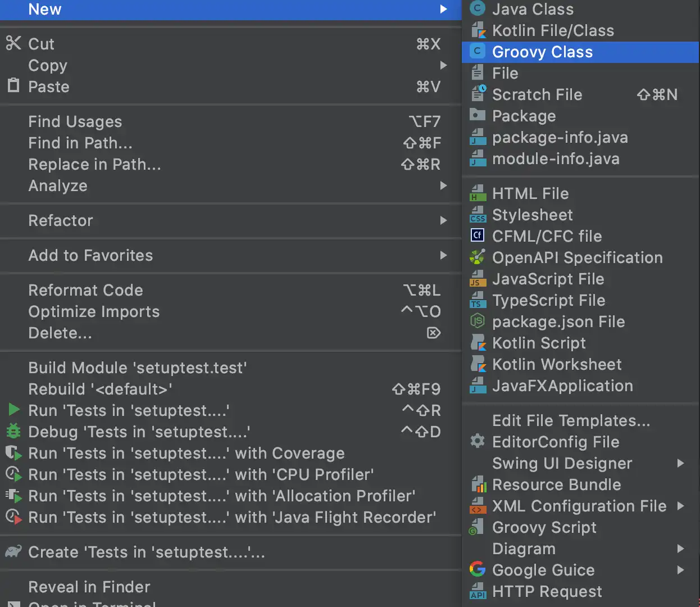
Task: Expand the Google Guice submenu arrow
Action: coord(680,570)
